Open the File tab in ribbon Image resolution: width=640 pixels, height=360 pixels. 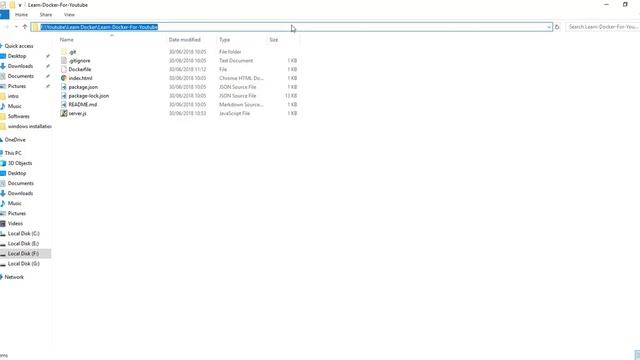tap(4, 15)
